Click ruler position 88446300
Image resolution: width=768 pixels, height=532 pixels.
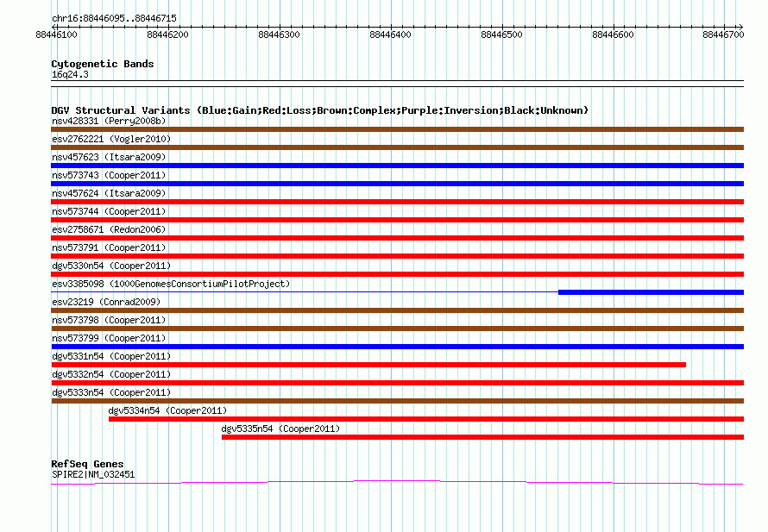(x=279, y=34)
